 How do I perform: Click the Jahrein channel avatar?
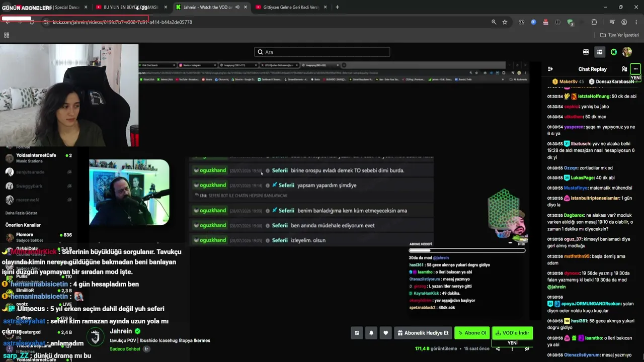(x=95, y=337)
